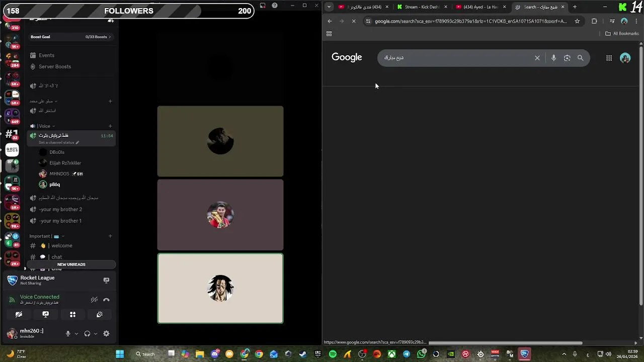Open the Windows Start menu
Viewport: 644px width, 362px height.
click(x=120, y=354)
